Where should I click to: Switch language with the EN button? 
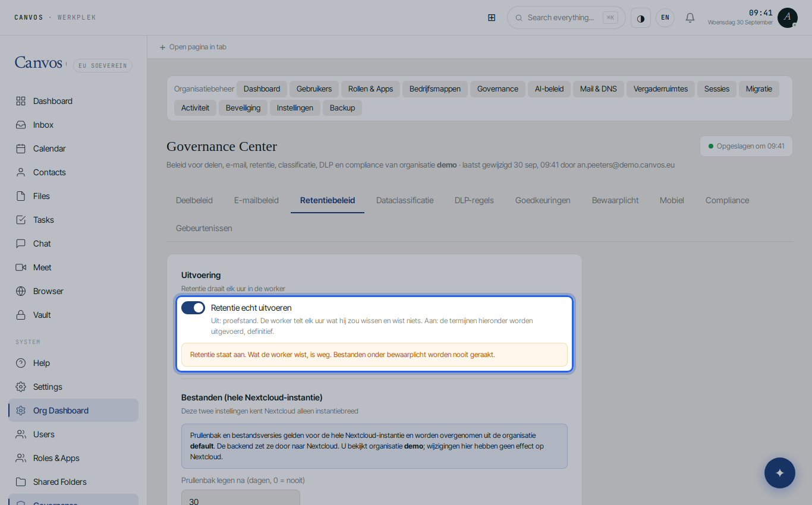[665, 18]
